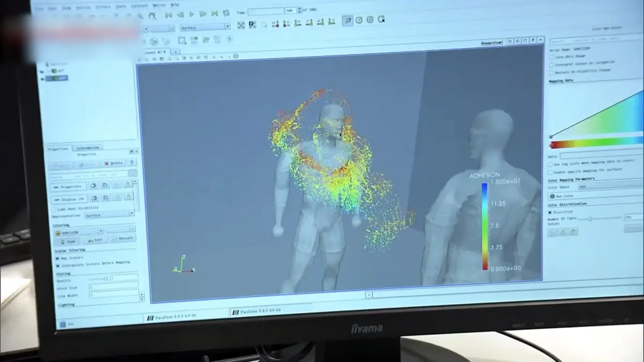Open the properties help question-mark button
The height and width of the screenshot is (362, 644).
click(132, 163)
